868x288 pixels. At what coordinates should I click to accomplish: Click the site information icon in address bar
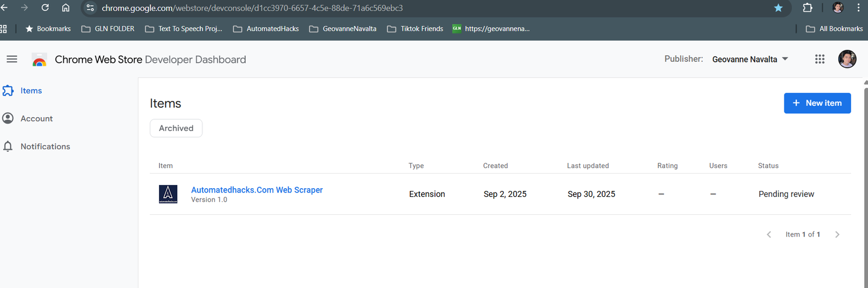91,8
